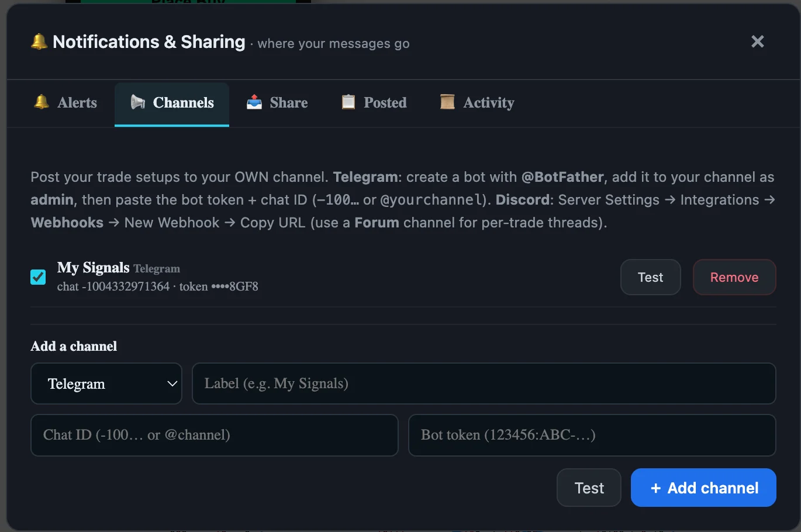Test the My Signals Telegram channel

point(650,277)
